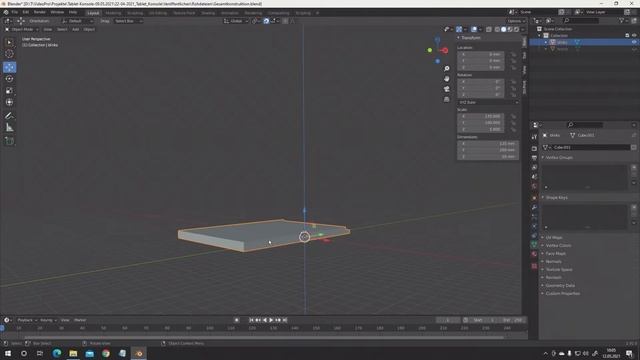Select the Move tool

pos(9,67)
